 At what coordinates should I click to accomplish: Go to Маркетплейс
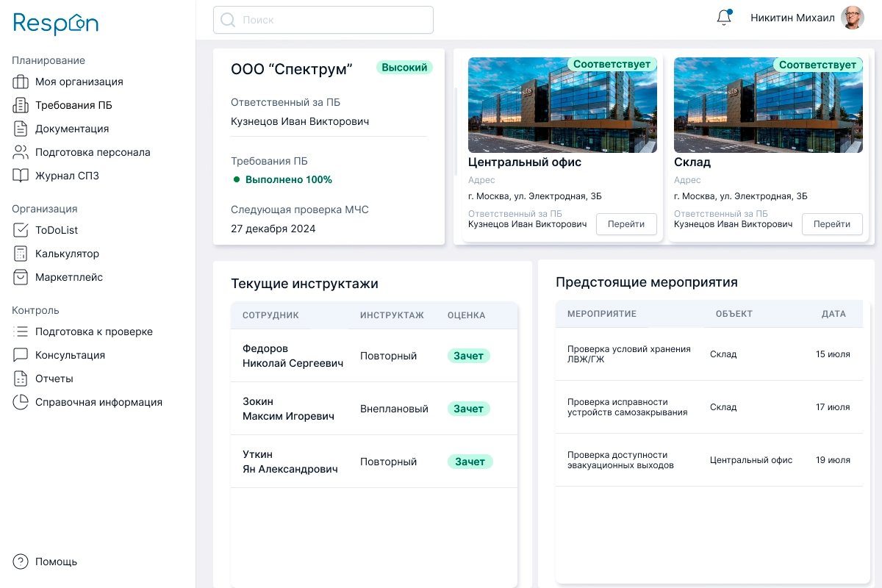tap(69, 277)
